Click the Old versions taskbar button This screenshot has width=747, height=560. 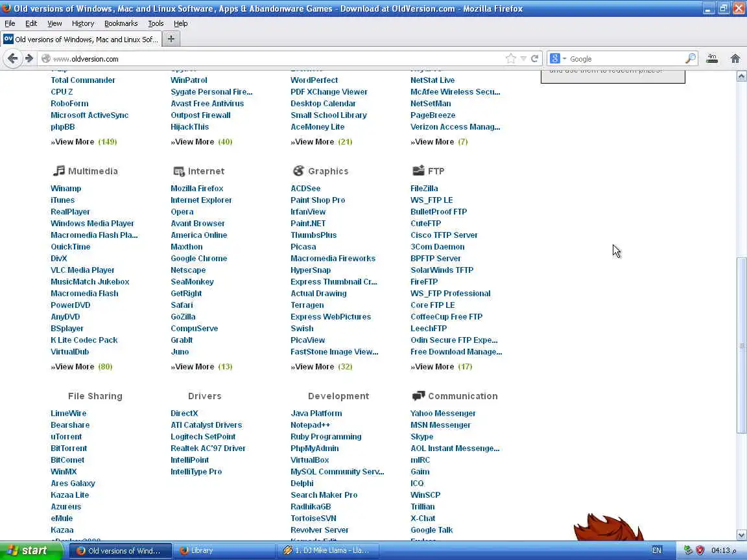click(121, 550)
